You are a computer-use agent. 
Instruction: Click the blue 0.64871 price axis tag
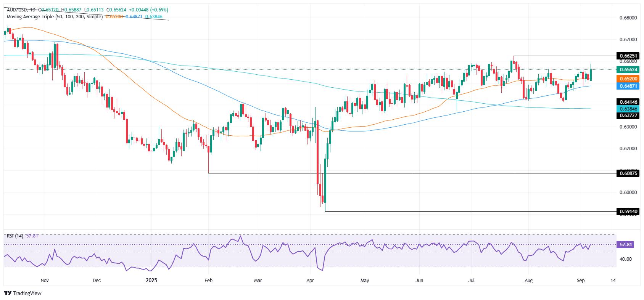pyautogui.click(x=627, y=87)
